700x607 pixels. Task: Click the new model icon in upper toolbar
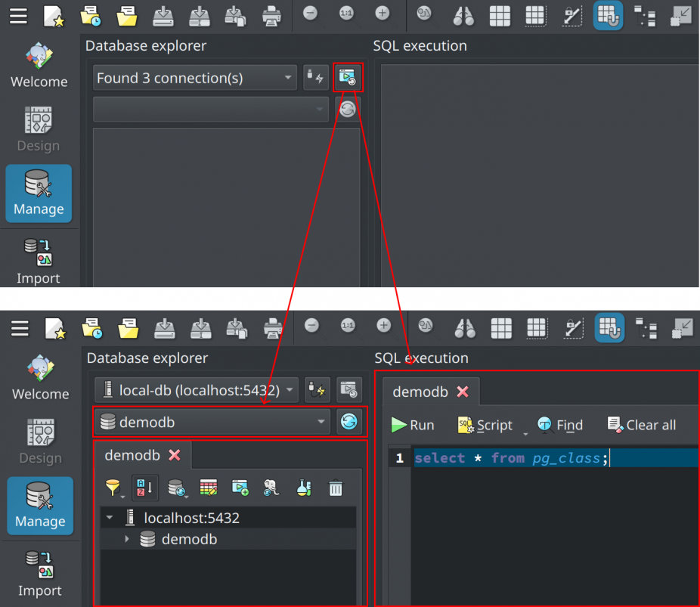point(54,16)
